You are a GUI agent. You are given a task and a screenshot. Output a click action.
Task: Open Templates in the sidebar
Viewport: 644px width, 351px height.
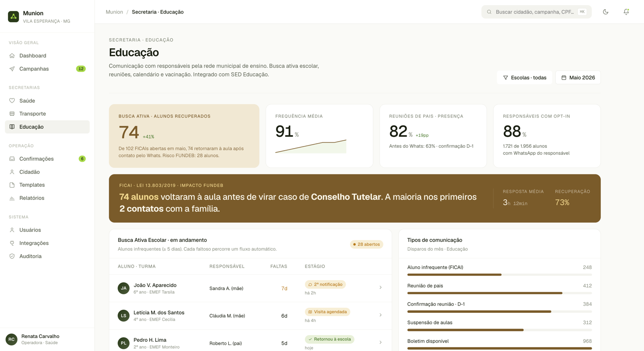(x=47, y=185)
